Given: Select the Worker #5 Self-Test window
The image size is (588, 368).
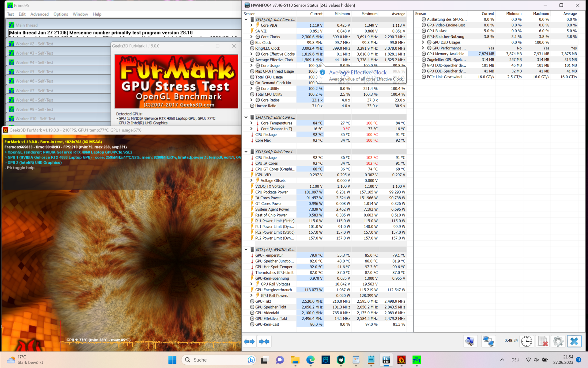Looking at the screenshot, I should pyautogui.click(x=34, y=72).
